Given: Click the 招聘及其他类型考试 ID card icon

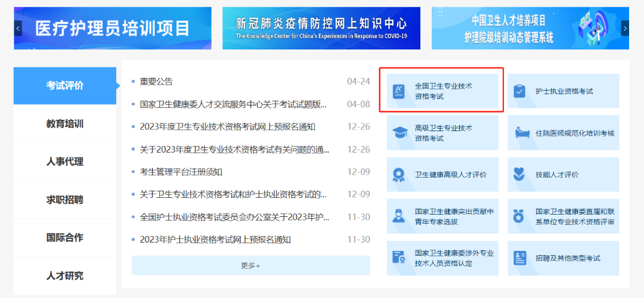Looking at the screenshot, I should click(x=519, y=258).
